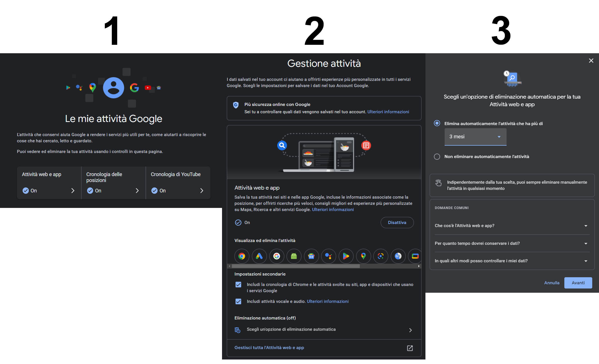Image resolution: width=599 pixels, height=364 pixels.
Task: Select the Google Maps activity icon
Action: click(363, 256)
